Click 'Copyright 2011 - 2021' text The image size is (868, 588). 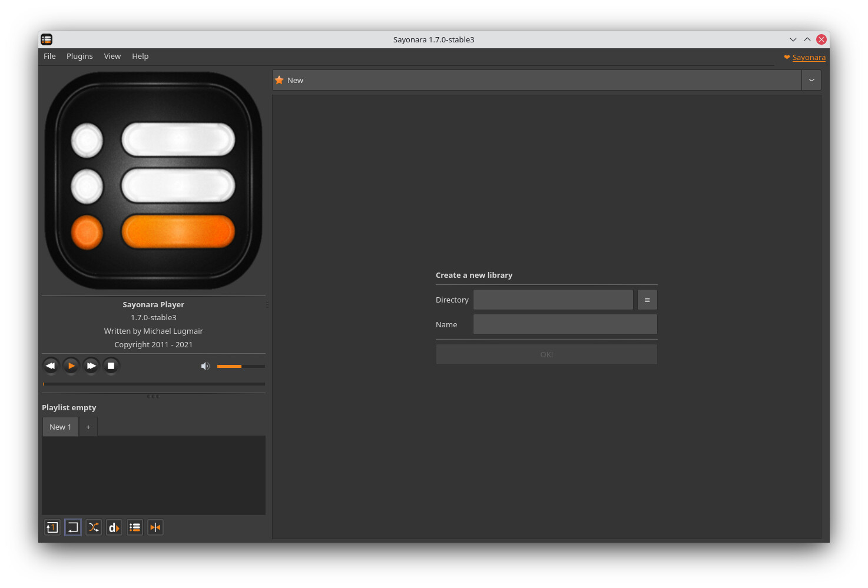(x=153, y=344)
